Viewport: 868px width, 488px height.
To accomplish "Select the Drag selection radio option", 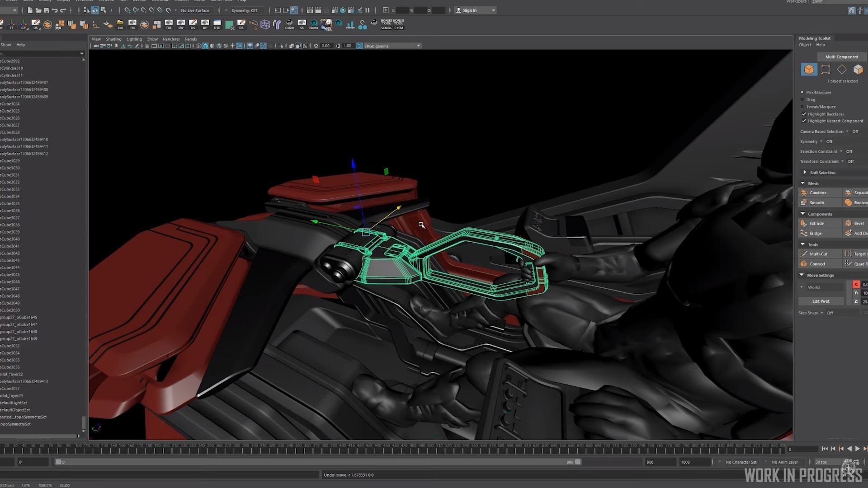I will pos(802,99).
